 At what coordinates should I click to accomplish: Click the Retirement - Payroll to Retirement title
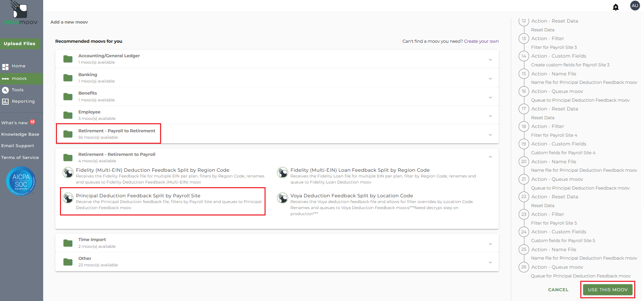[117, 131]
